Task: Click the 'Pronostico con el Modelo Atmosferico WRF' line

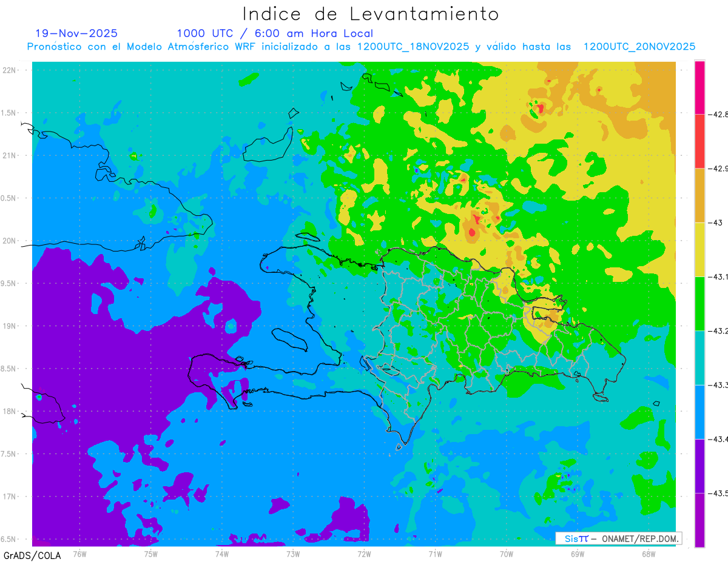Action: 361,47
